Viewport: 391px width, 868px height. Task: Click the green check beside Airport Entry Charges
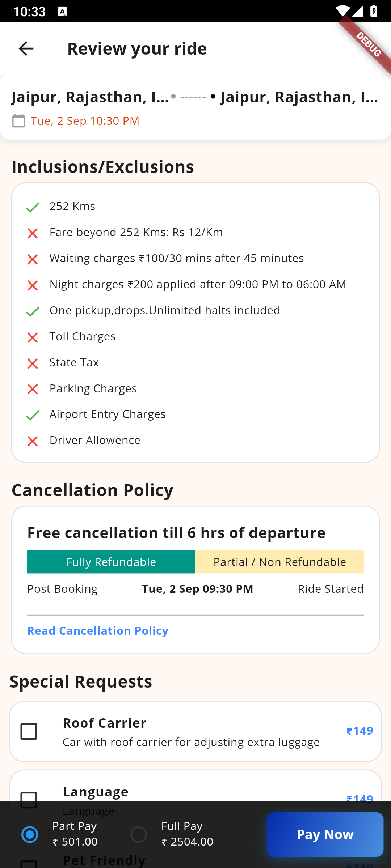click(33, 415)
